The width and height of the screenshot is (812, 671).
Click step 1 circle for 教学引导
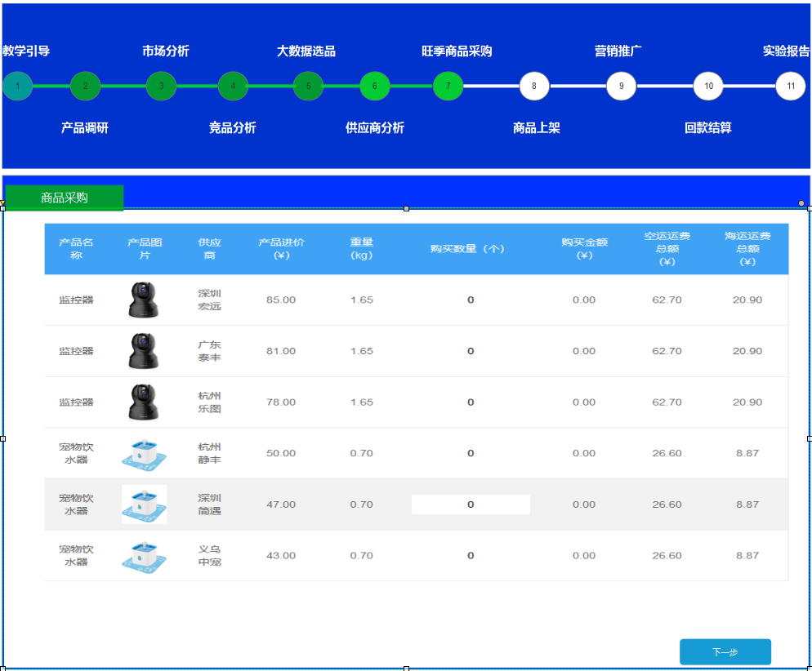click(17, 86)
